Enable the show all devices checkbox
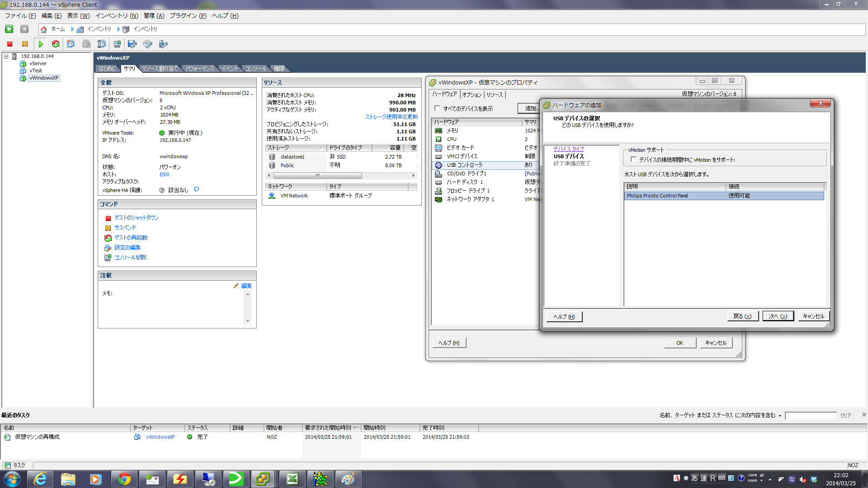Viewport: 868px width, 488px height. tap(437, 108)
